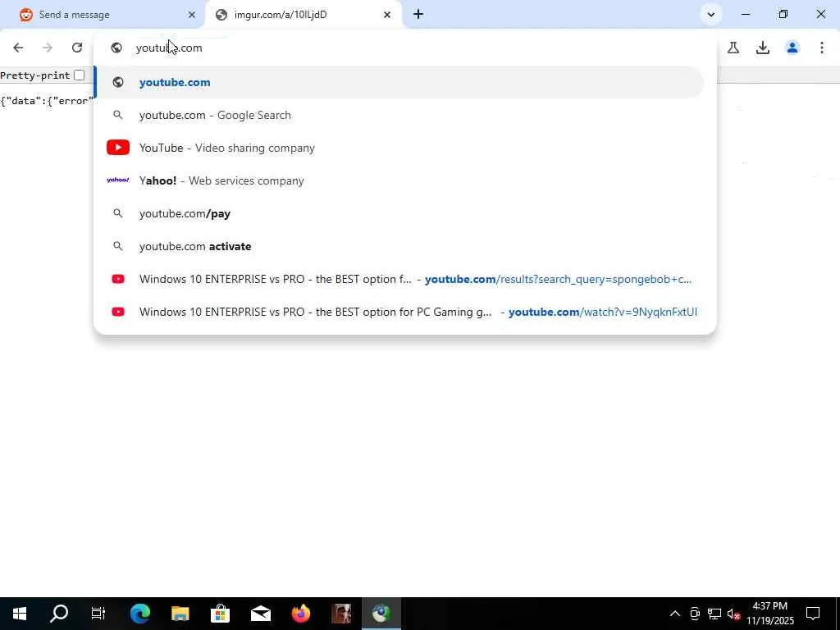The width and height of the screenshot is (840, 630).
Task: Launch Microsoft Edge from taskbar
Action: (139, 614)
